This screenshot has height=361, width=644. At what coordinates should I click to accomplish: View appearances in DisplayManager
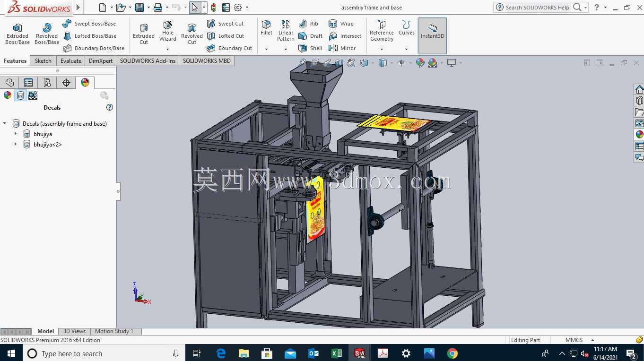point(8,95)
